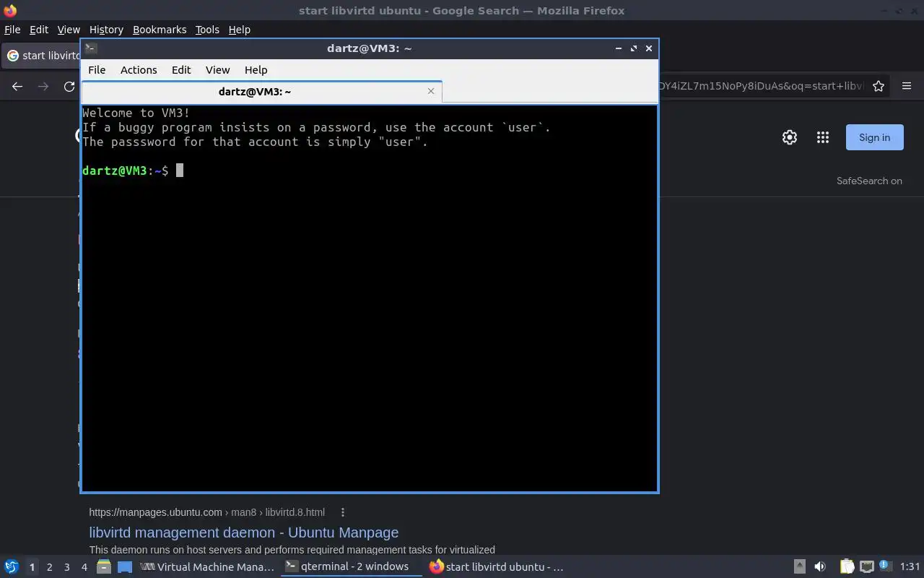Viewport: 924px width, 578px height.
Task: Bookmark this page with the star icon
Action: 879,86
